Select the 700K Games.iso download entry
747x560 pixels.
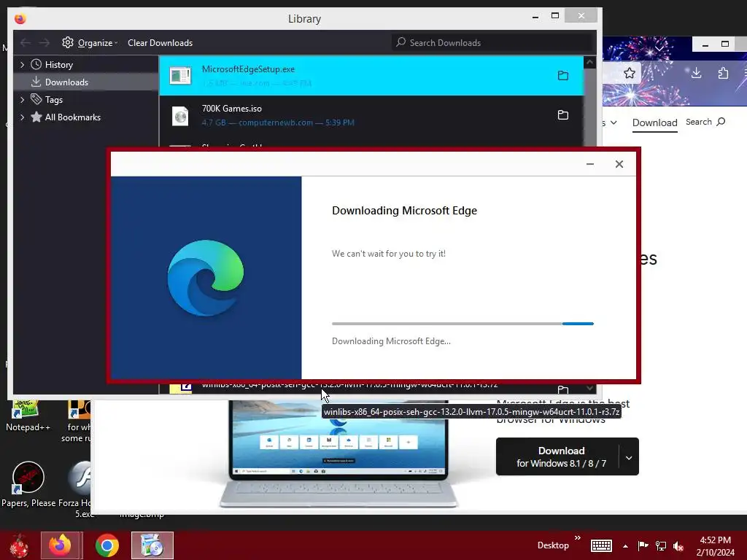[371, 115]
